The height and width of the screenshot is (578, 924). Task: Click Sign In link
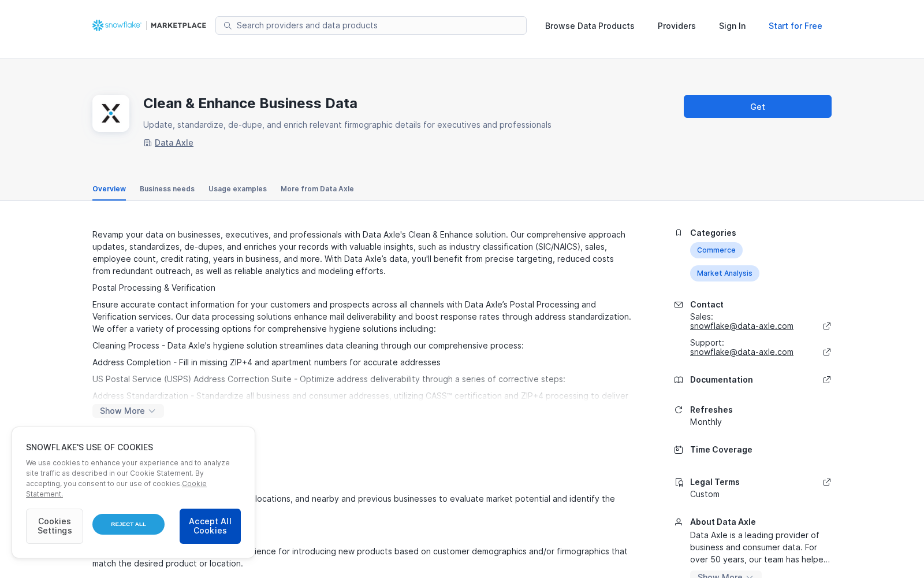click(x=732, y=26)
